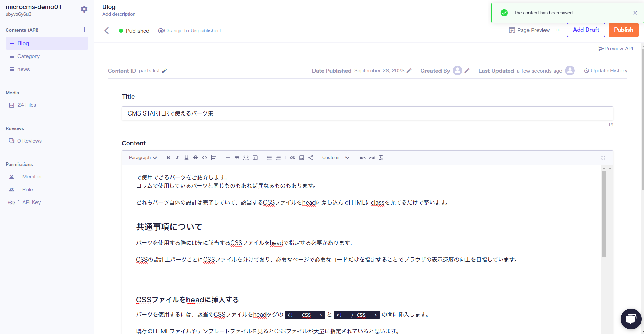The height and width of the screenshot is (334, 644).
Task: Apply strikethrough formatting
Action: pos(196,158)
